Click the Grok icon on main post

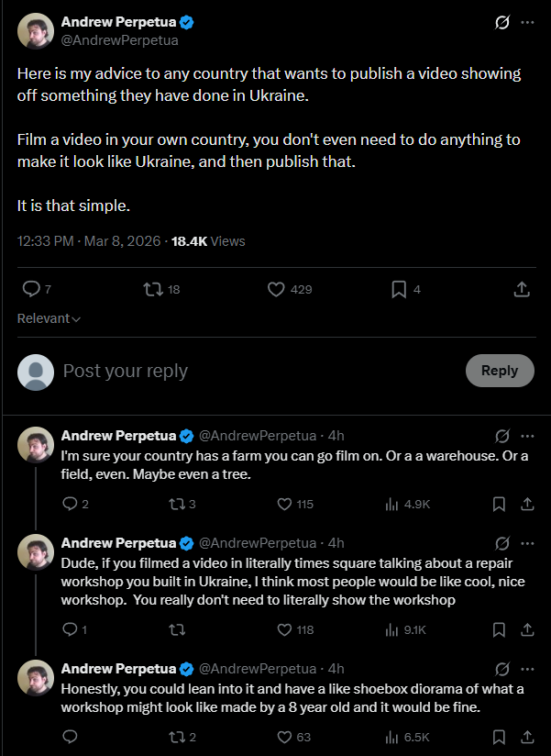[501, 22]
